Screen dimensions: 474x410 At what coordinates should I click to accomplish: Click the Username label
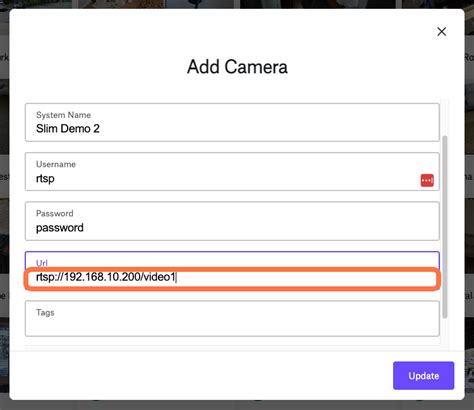pyautogui.click(x=56, y=164)
